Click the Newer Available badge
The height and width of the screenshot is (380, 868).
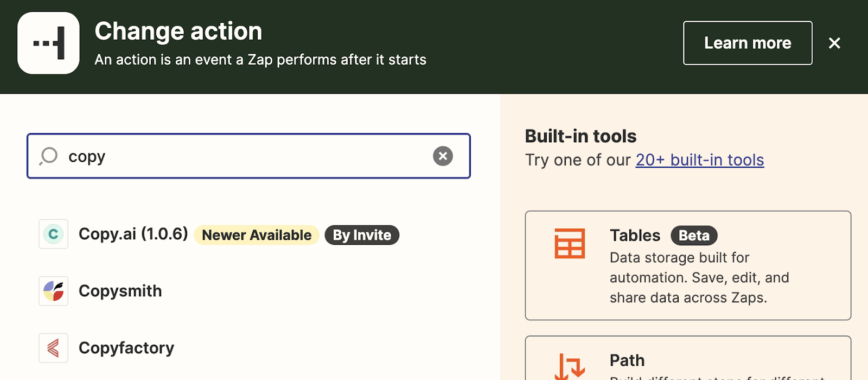pyautogui.click(x=257, y=235)
